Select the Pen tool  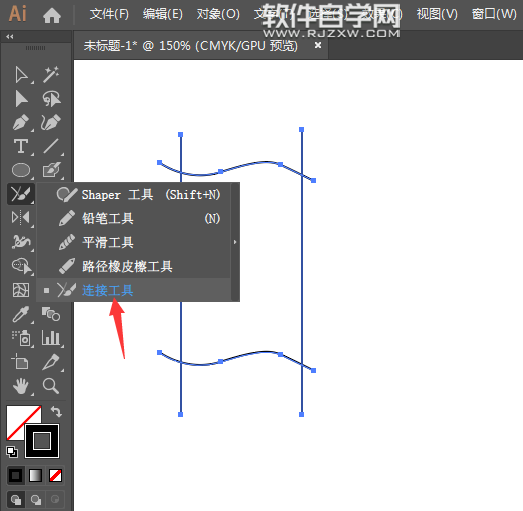click(x=21, y=122)
